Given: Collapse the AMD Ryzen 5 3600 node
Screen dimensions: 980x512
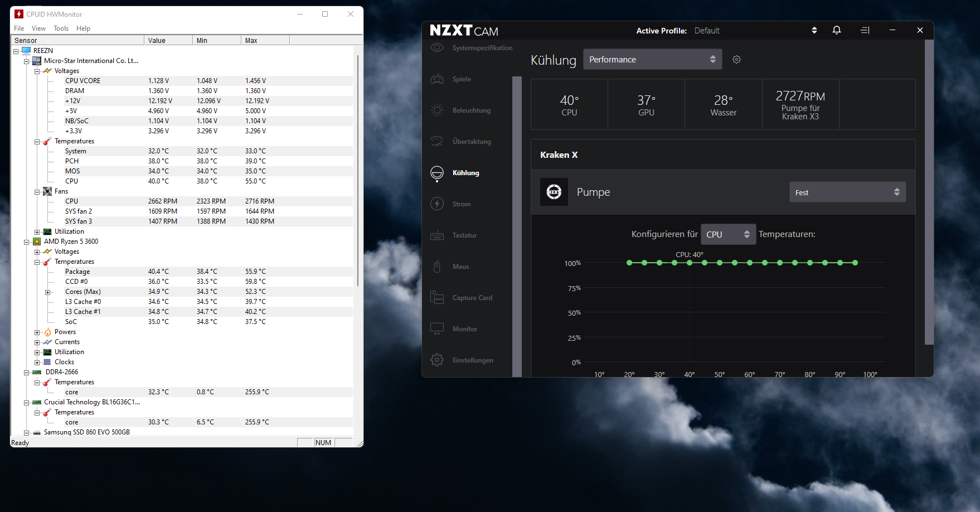Looking at the screenshot, I should tap(26, 241).
